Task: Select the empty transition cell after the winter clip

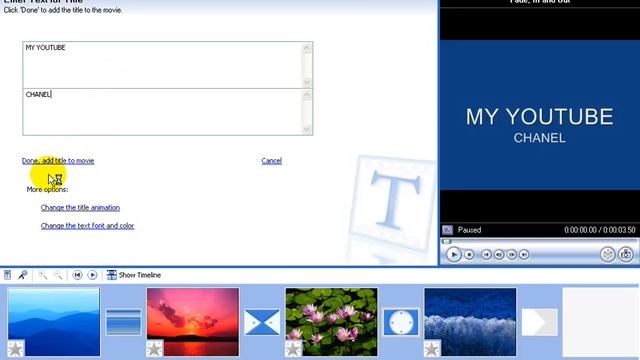Action: coord(540,322)
